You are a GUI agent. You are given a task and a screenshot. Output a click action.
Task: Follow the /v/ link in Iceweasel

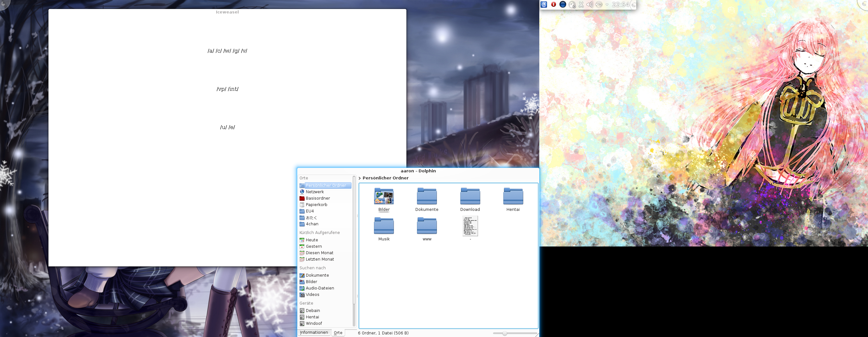(244, 51)
